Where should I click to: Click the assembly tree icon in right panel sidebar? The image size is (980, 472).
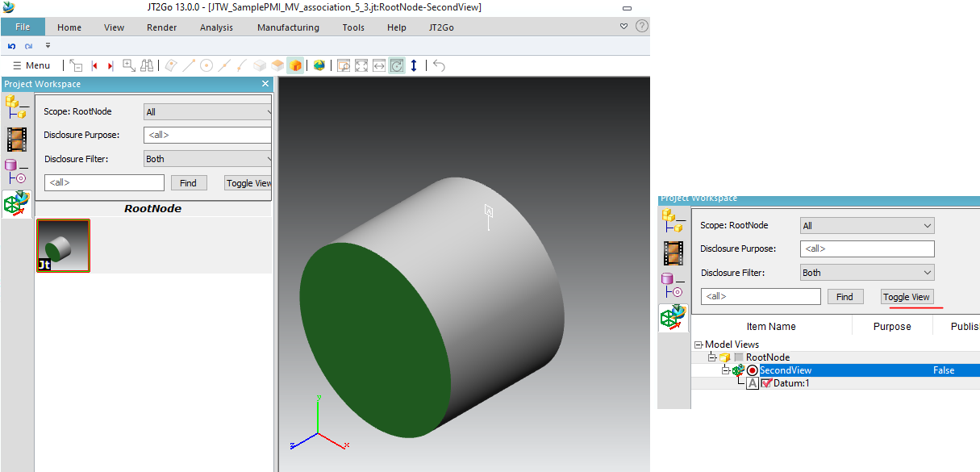(x=673, y=220)
